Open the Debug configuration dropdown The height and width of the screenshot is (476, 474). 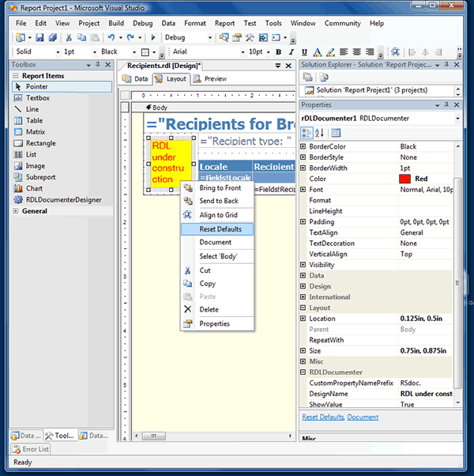[x=209, y=37]
